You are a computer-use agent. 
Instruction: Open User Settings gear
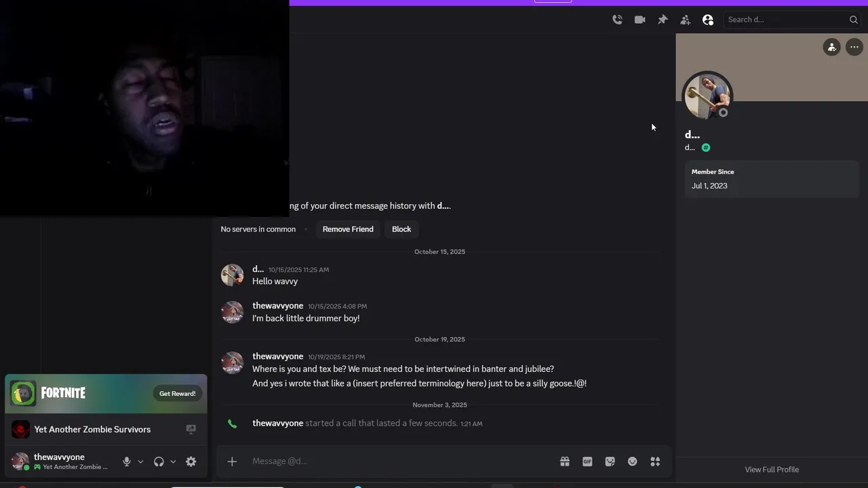tap(191, 462)
